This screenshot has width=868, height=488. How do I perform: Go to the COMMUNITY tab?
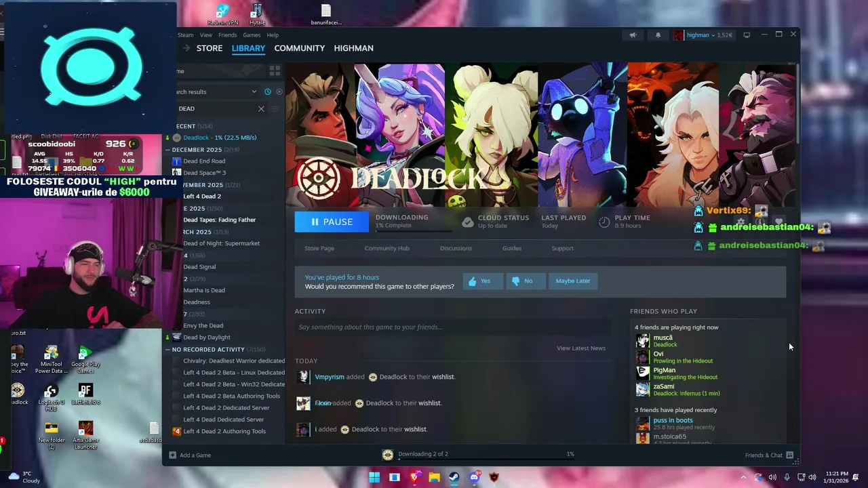300,48
